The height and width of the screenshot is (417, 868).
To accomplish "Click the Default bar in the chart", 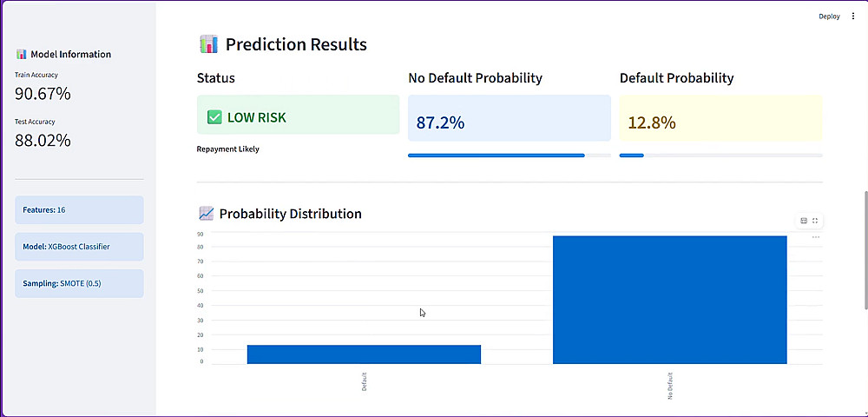I will click(364, 354).
